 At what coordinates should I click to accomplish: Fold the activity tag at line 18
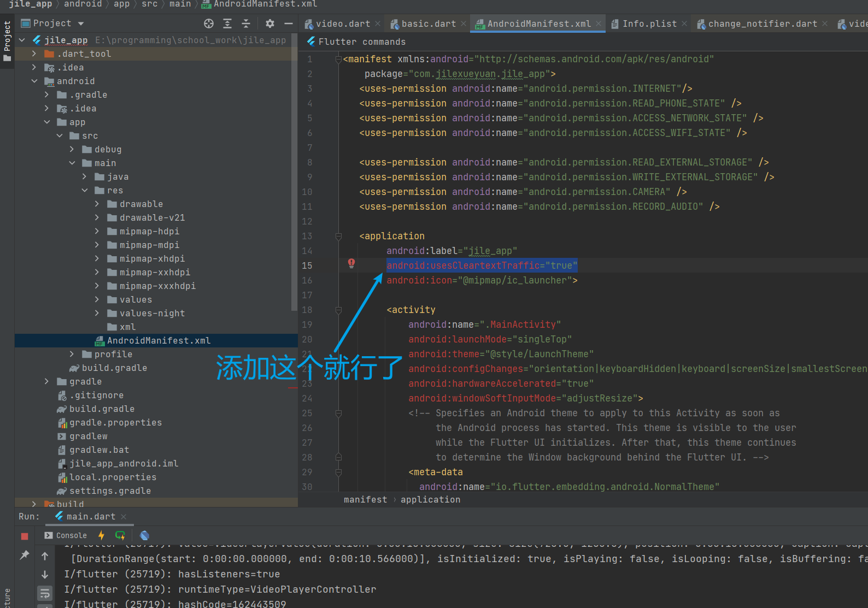[x=338, y=310]
